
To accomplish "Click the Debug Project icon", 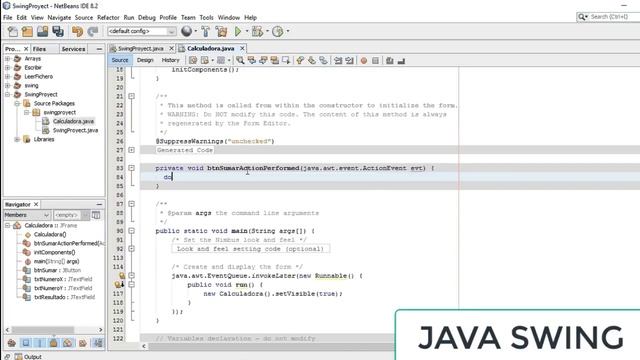I will tap(258, 31).
